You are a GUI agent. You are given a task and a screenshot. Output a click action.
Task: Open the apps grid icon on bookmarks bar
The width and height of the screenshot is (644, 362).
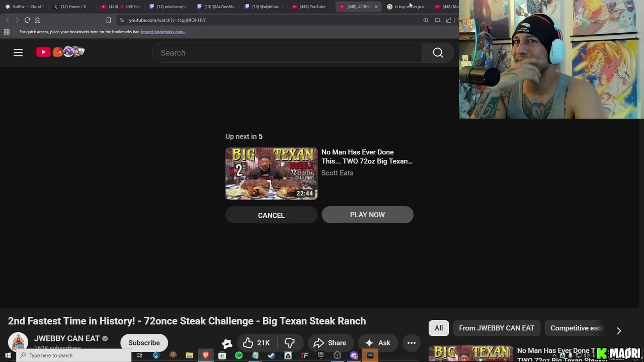click(x=7, y=32)
